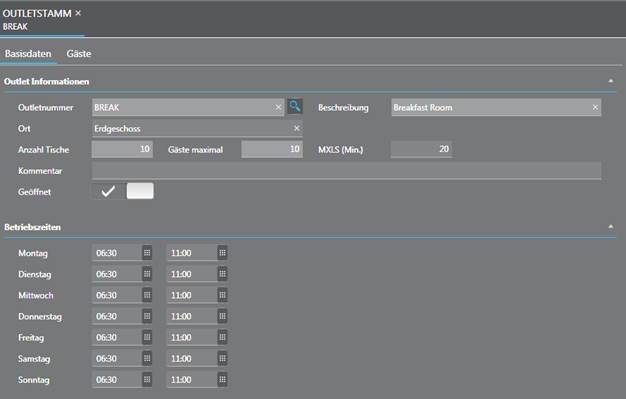Click the Anzahl Tische number field
Image resolution: width=626 pixels, height=399 pixels.
click(x=122, y=149)
